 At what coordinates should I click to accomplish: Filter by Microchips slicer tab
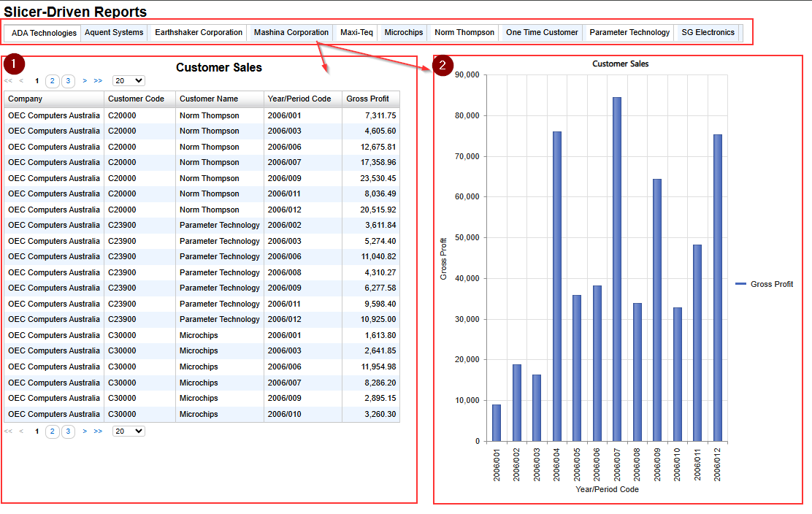[403, 32]
